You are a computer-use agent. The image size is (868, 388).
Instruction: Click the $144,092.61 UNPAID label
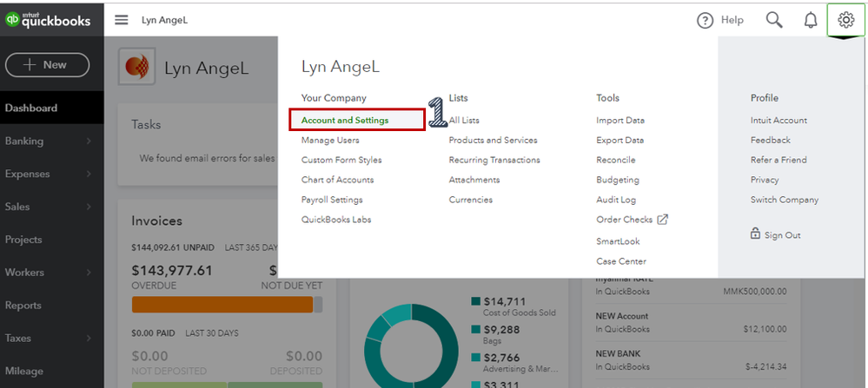pos(173,247)
